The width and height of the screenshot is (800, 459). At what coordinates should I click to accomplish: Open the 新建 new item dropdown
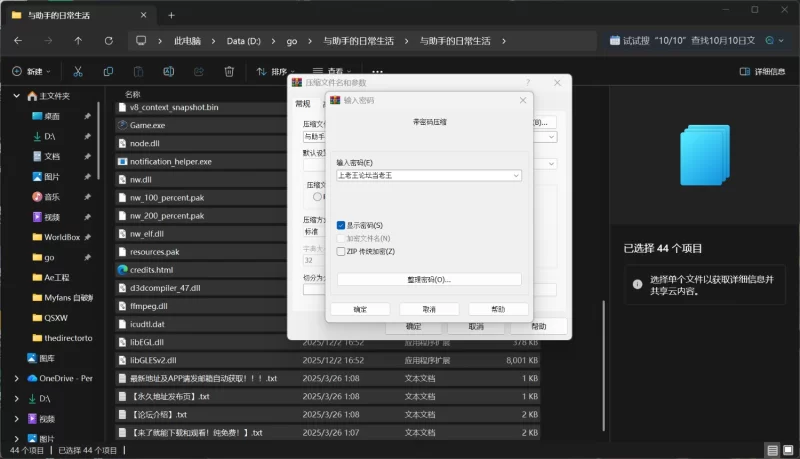[31, 71]
